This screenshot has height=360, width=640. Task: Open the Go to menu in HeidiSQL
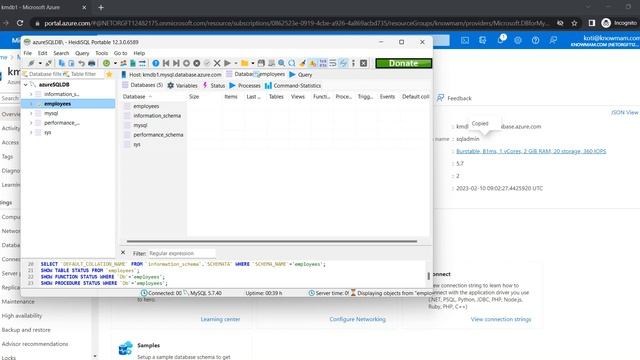tap(120, 53)
